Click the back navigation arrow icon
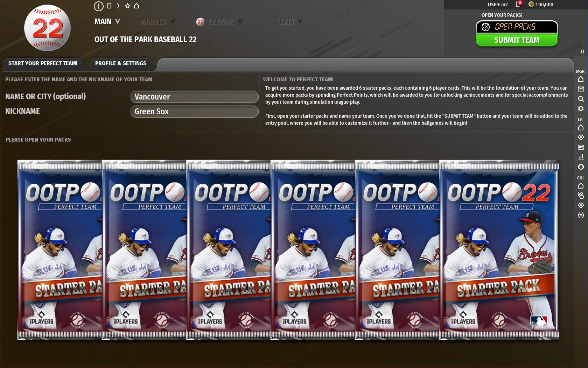This screenshot has width=588, height=368. [x=98, y=6]
